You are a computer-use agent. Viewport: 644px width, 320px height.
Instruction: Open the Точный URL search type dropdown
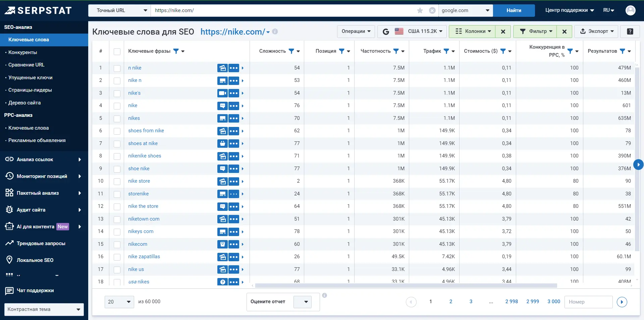(x=119, y=10)
